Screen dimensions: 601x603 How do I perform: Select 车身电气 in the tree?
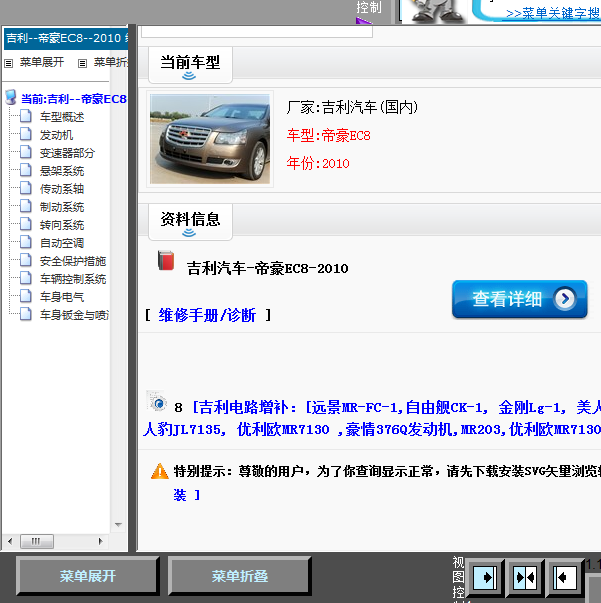(62, 297)
